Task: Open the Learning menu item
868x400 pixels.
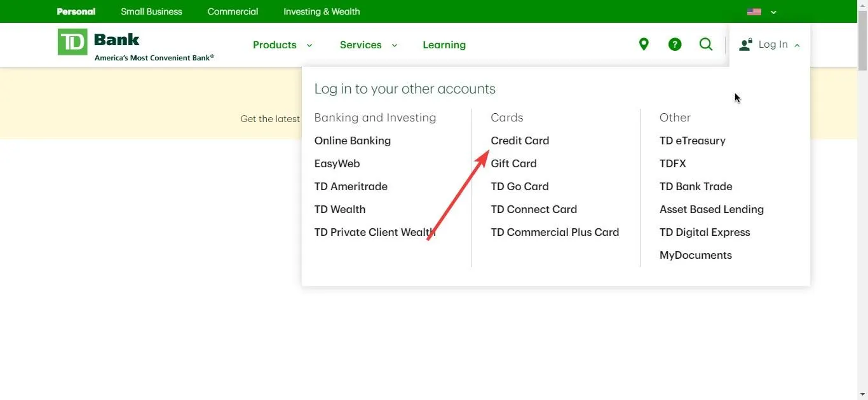Action: tap(444, 45)
